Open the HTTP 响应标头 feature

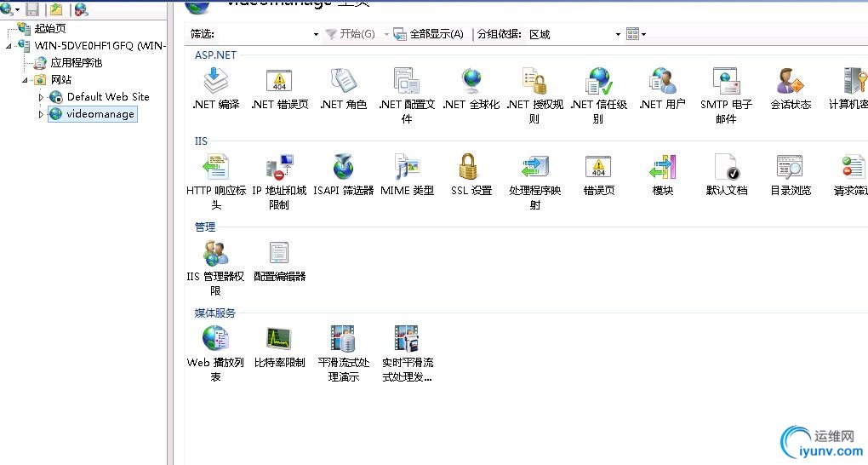click(216, 181)
